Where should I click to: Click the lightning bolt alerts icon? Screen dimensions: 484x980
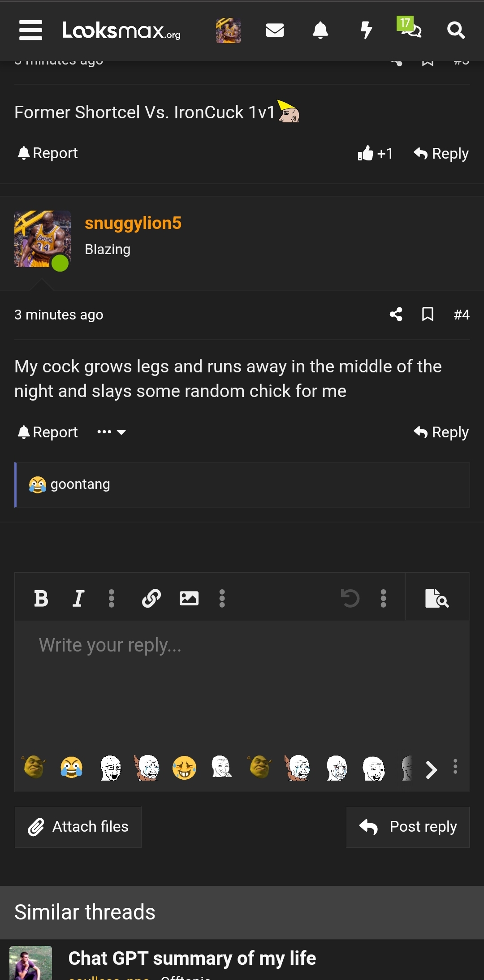[367, 30]
